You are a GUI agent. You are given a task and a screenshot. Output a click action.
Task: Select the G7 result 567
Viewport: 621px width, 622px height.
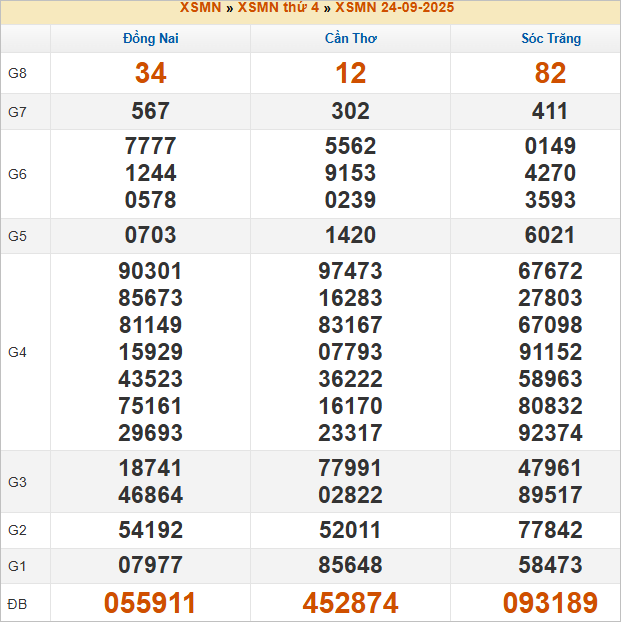point(151,112)
